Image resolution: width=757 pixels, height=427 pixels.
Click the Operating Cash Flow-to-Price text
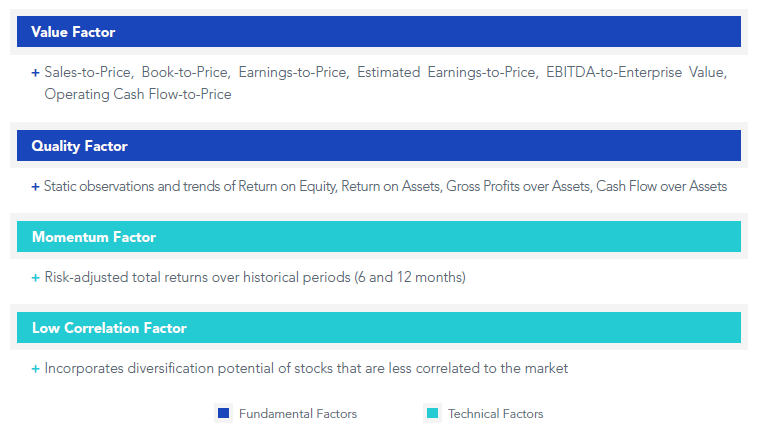point(138,94)
